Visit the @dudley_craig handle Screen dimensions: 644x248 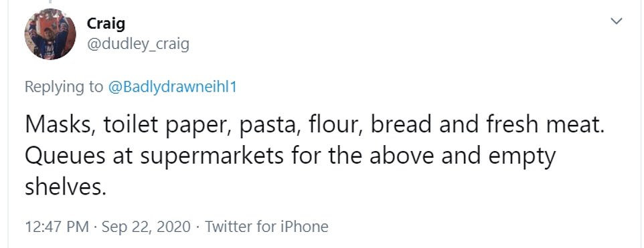pos(138,44)
